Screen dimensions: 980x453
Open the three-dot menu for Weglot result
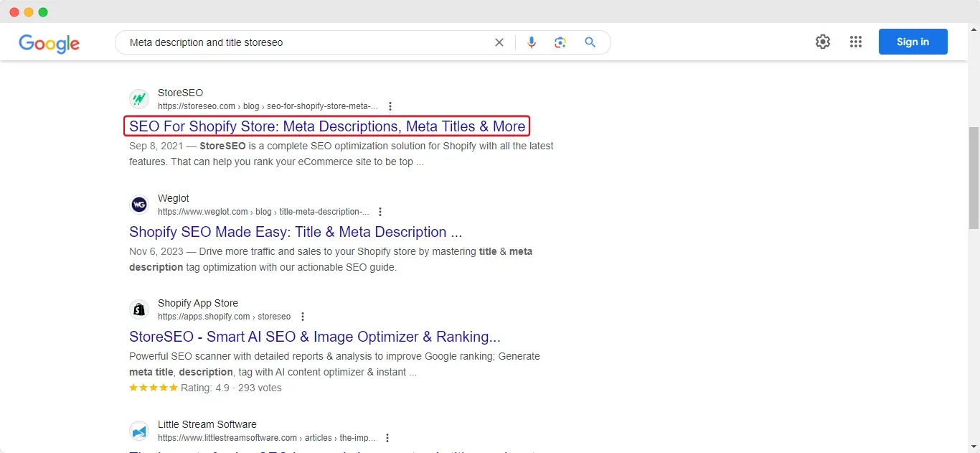point(380,212)
